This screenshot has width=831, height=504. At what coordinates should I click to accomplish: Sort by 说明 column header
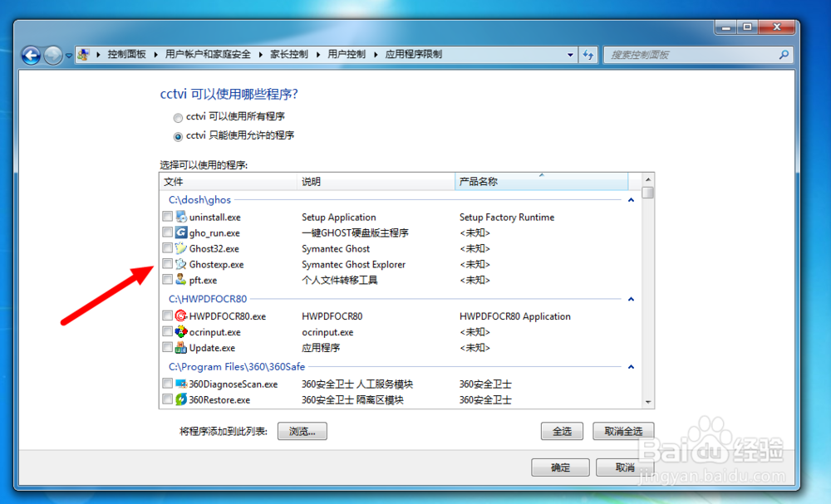[x=376, y=182]
